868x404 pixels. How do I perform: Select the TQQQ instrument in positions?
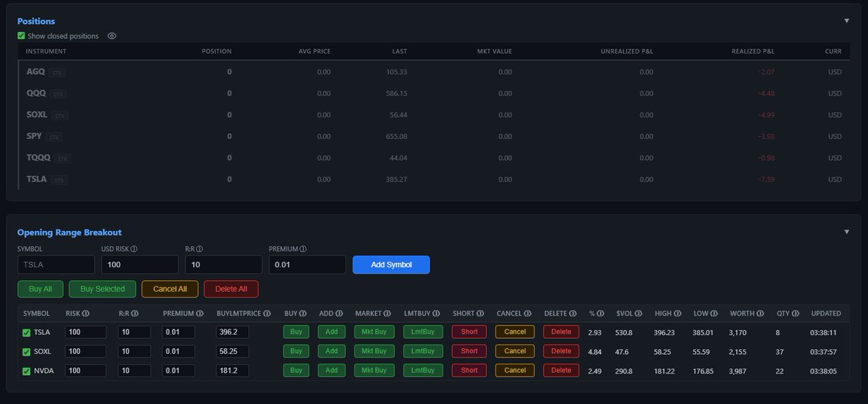click(38, 158)
